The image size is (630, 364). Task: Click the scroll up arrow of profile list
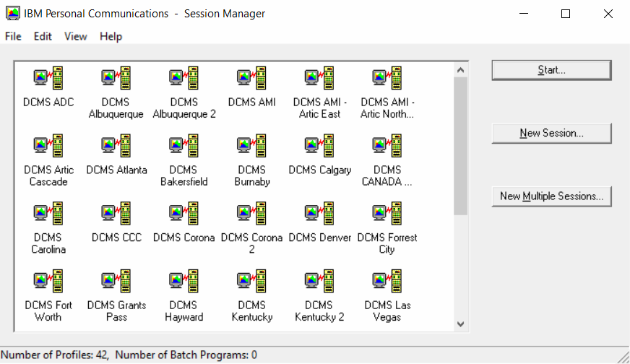tap(460, 70)
